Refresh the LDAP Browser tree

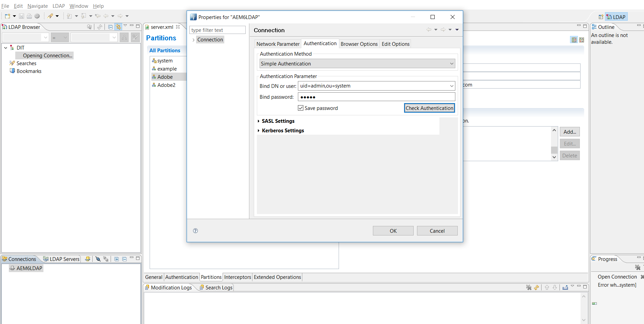coord(100,27)
